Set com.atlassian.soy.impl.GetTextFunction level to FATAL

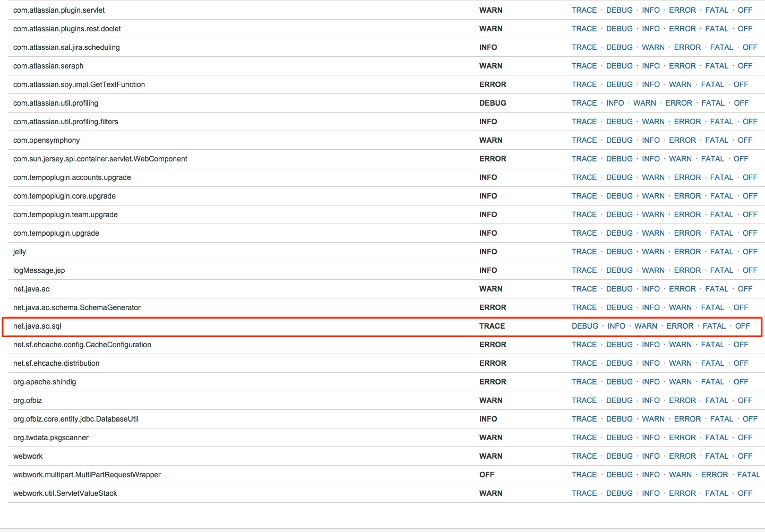[712, 84]
